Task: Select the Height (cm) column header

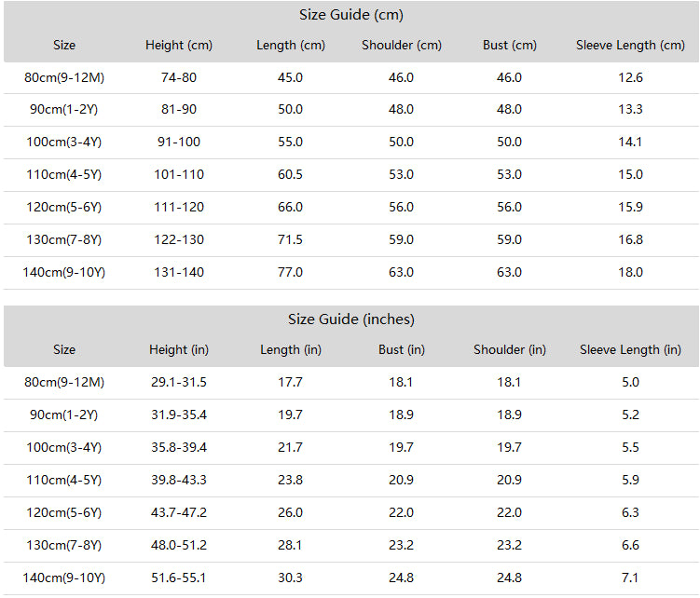Action: pos(179,45)
